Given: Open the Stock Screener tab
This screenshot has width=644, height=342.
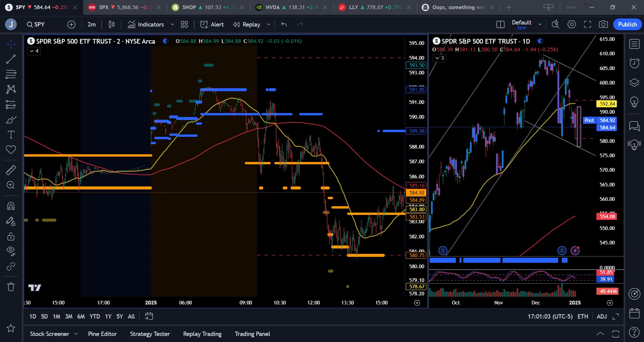Looking at the screenshot, I should click(50, 334).
